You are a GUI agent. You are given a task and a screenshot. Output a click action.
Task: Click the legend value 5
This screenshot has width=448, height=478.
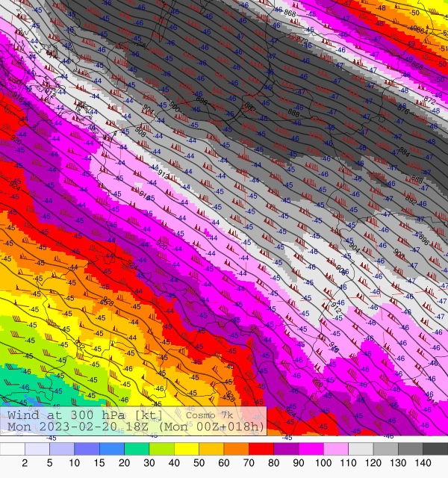coord(49,463)
